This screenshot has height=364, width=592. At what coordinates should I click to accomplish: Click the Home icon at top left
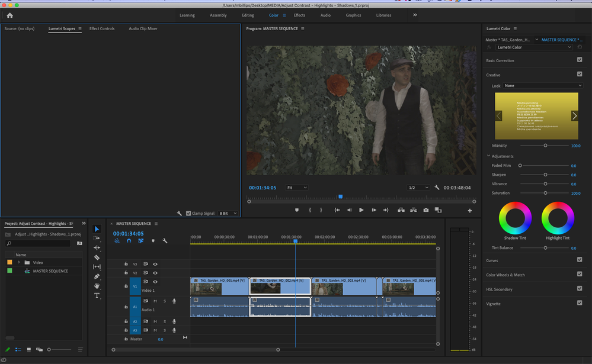pyautogui.click(x=9, y=15)
